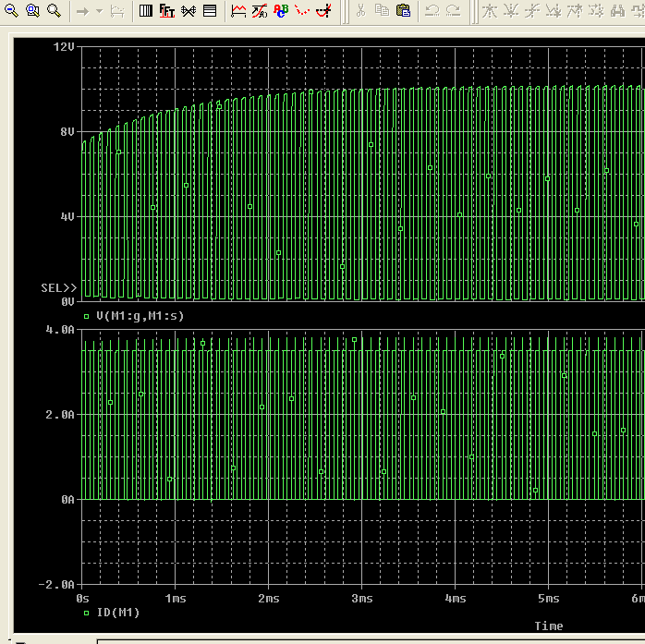Click the 3ms x-axis label
Screen dimensions: 645x644
362,599
